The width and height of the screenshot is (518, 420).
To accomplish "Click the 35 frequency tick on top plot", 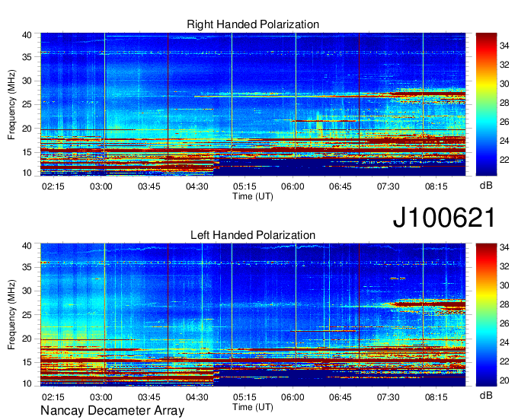I will [27, 57].
